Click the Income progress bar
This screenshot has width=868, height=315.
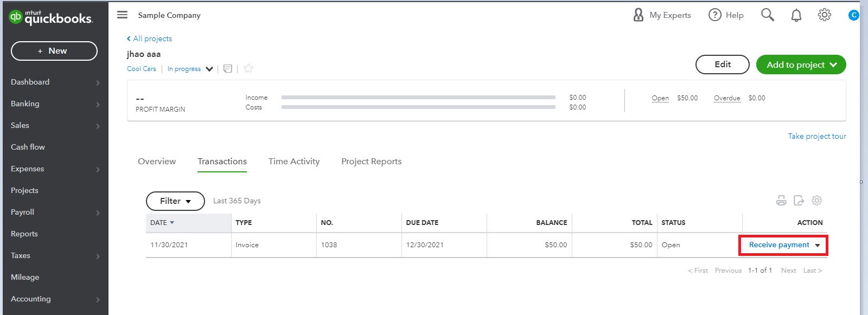click(x=418, y=98)
